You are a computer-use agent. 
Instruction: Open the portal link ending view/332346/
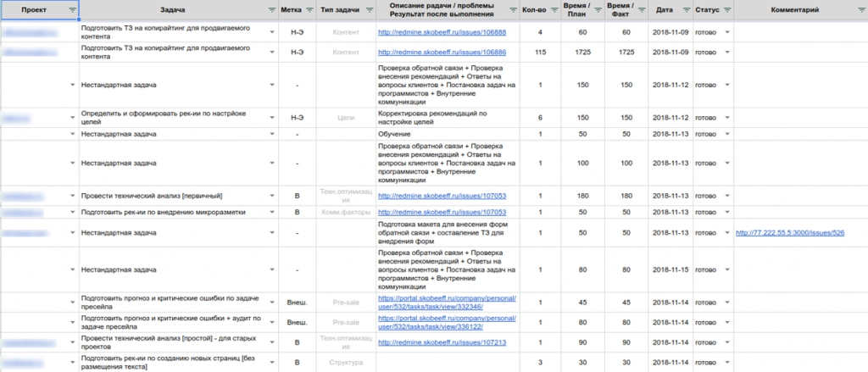point(448,302)
